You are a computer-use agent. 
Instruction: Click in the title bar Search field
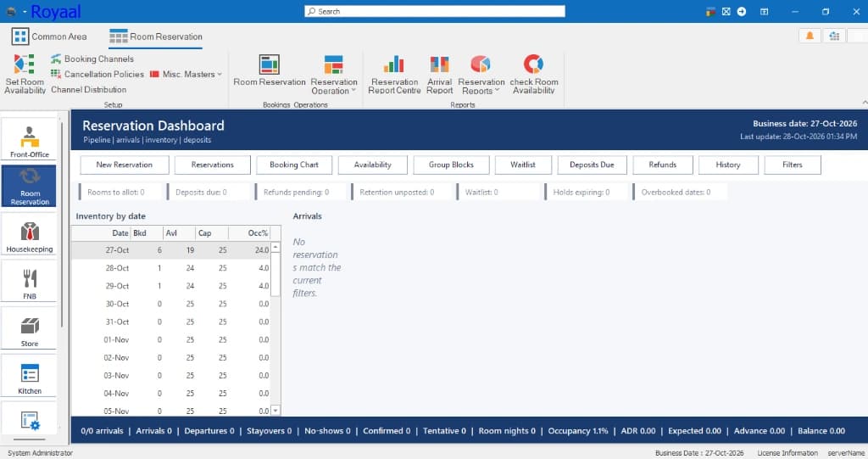point(435,11)
